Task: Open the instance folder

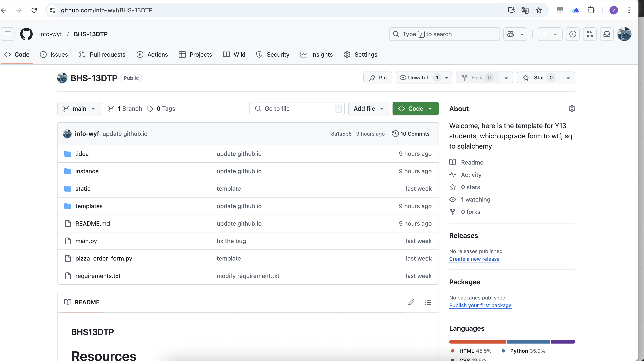Action: [x=87, y=171]
